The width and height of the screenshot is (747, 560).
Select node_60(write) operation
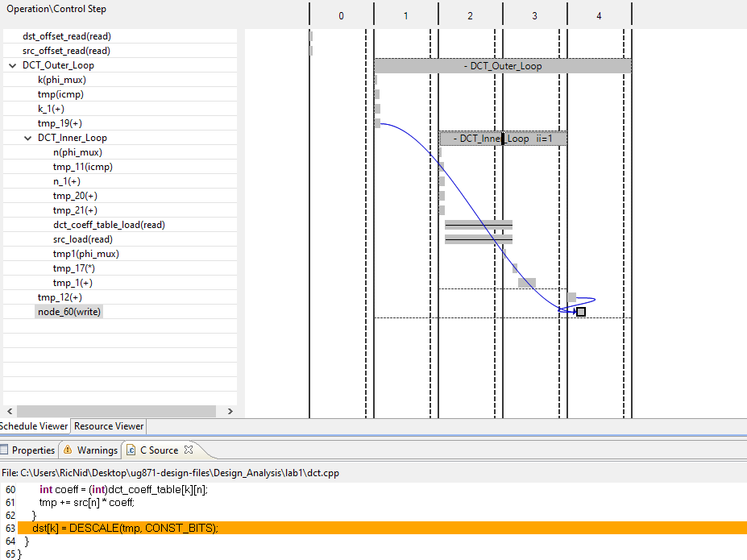pyautogui.click(x=69, y=312)
